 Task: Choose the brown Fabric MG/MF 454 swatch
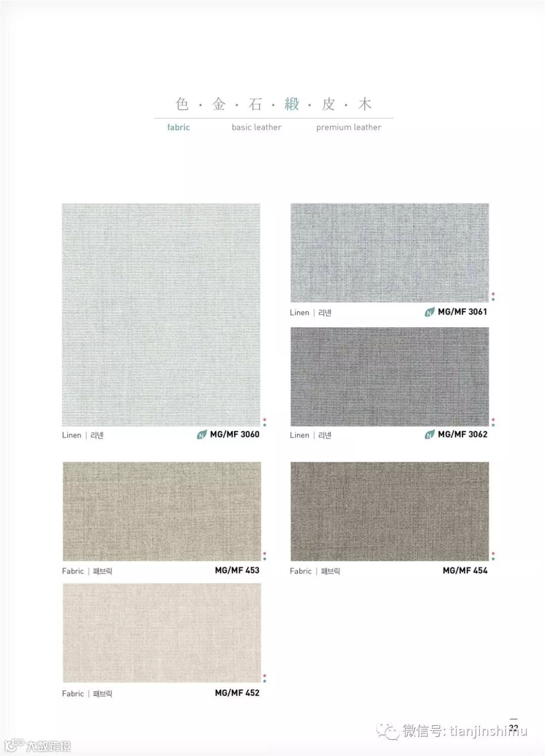(390, 511)
